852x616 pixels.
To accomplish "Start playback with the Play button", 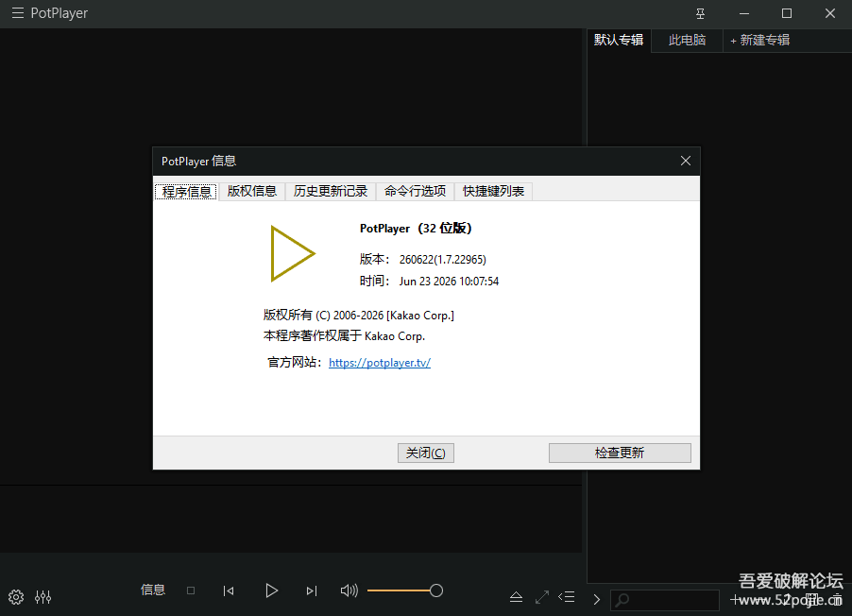I will (271, 590).
